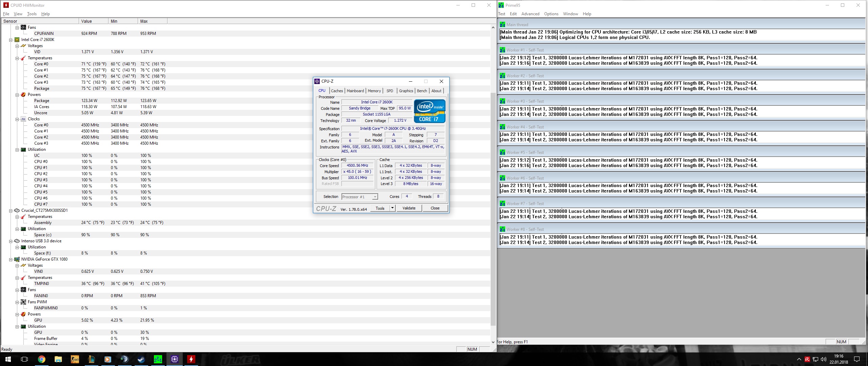868x366 pixels.
Task: Open Google Chrome from the taskbar
Action: pyautogui.click(x=41, y=359)
